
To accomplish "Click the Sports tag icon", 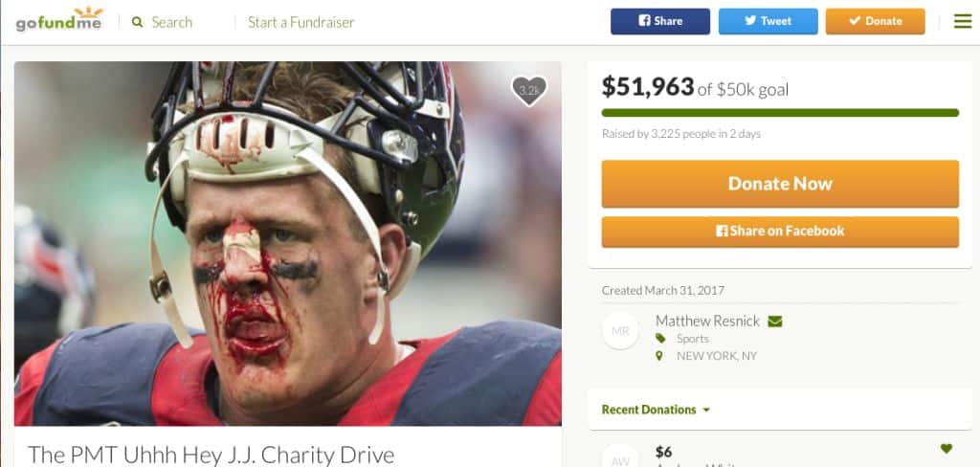I will point(660,338).
